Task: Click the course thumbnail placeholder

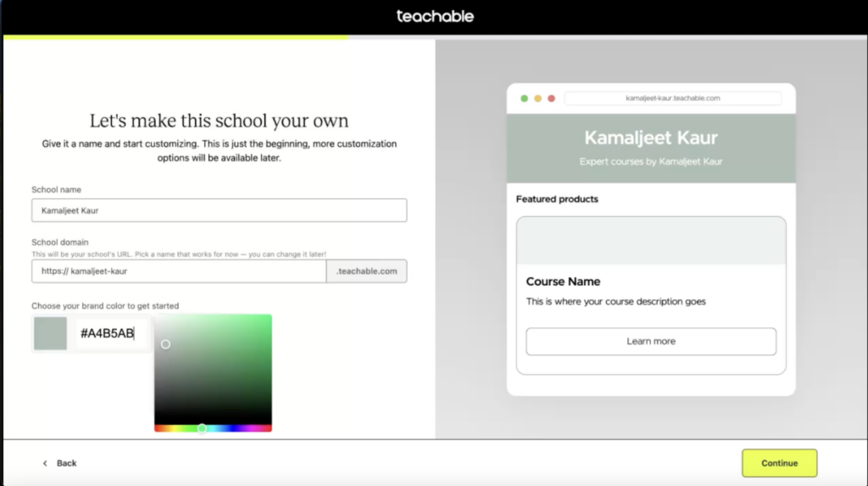Action: pos(651,241)
